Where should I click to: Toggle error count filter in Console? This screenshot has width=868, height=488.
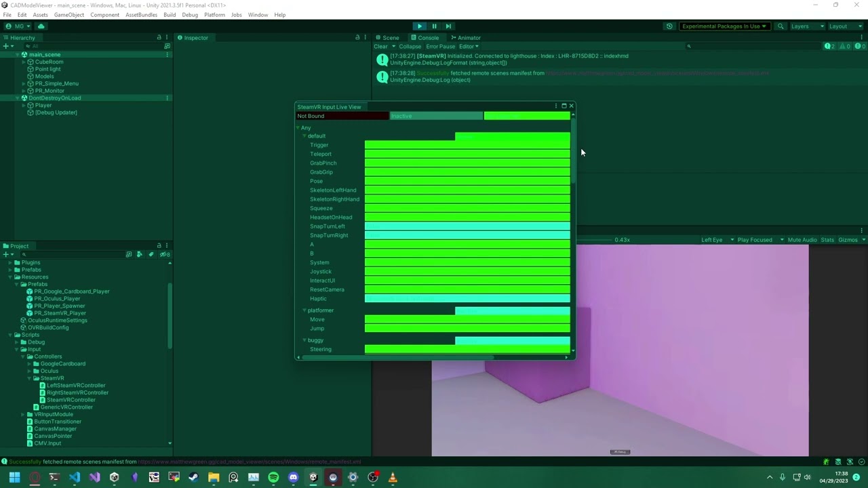pos(859,47)
